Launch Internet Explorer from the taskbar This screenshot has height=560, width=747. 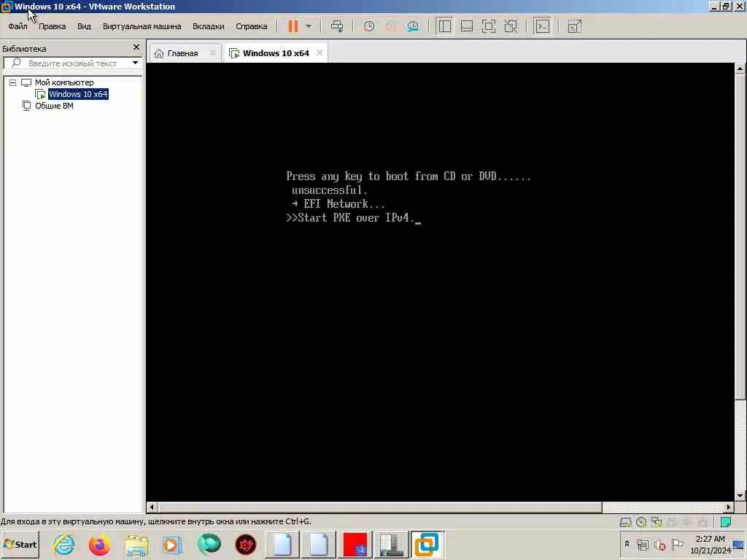click(x=64, y=545)
